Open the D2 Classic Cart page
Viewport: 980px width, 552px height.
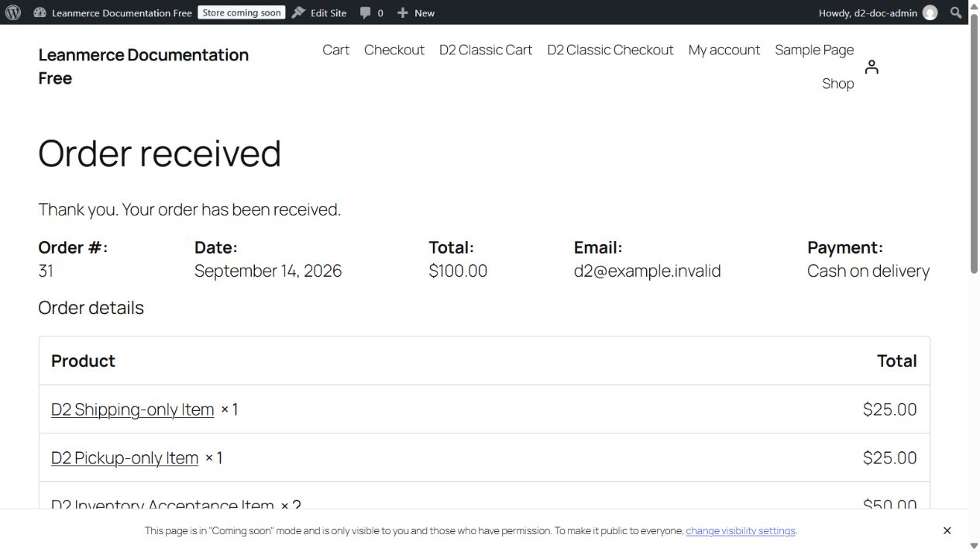coord(486,50)
